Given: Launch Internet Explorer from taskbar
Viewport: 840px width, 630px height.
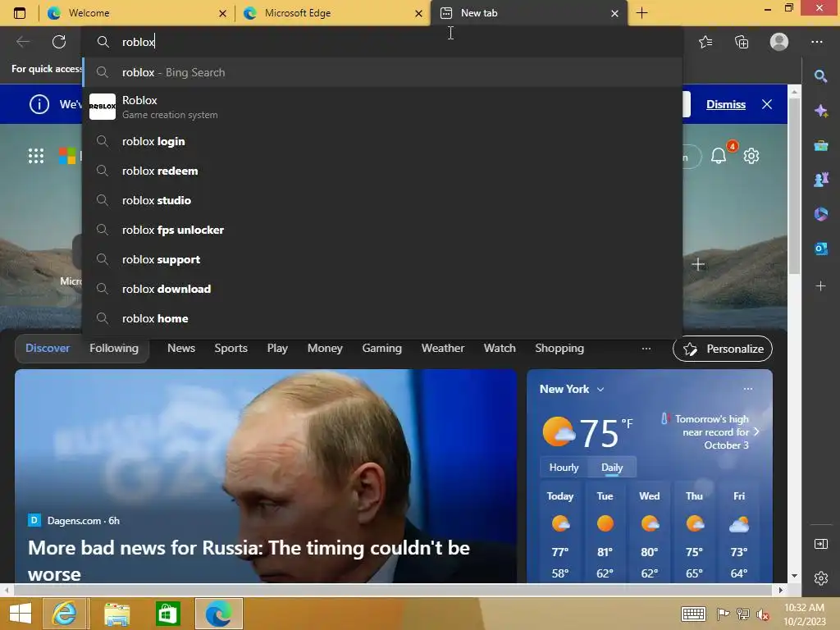Looking at the screenshot, I should coord(65,614).
